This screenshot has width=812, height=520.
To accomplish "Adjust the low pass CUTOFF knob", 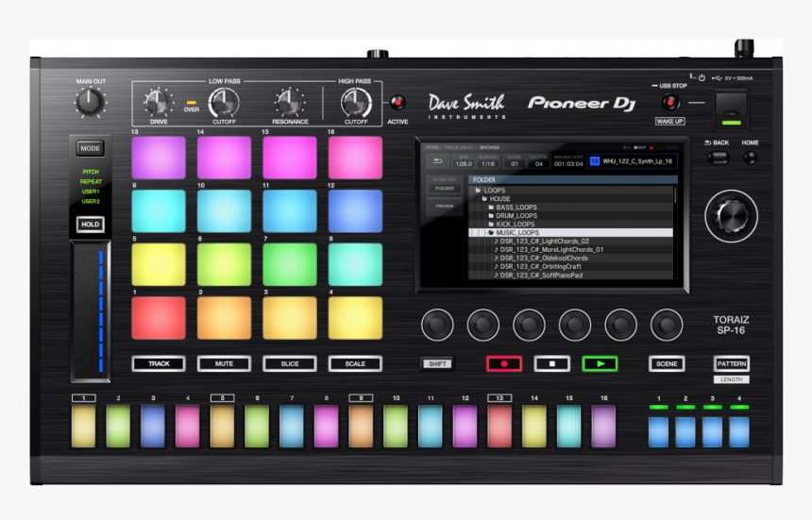I will point(224,102).
